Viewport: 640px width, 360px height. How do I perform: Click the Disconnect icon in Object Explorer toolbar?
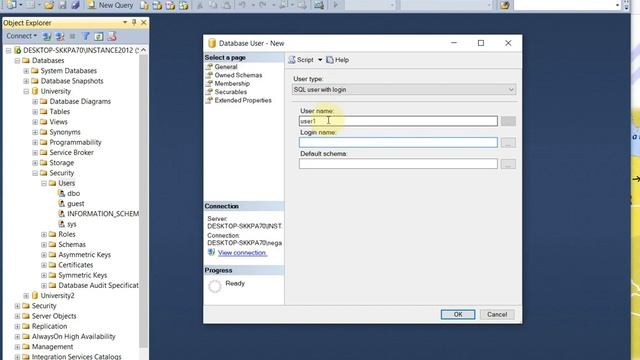pos(60,36)
